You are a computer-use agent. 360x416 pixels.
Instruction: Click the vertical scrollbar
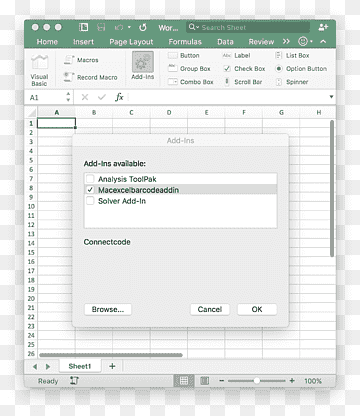(x=332, y=188)
